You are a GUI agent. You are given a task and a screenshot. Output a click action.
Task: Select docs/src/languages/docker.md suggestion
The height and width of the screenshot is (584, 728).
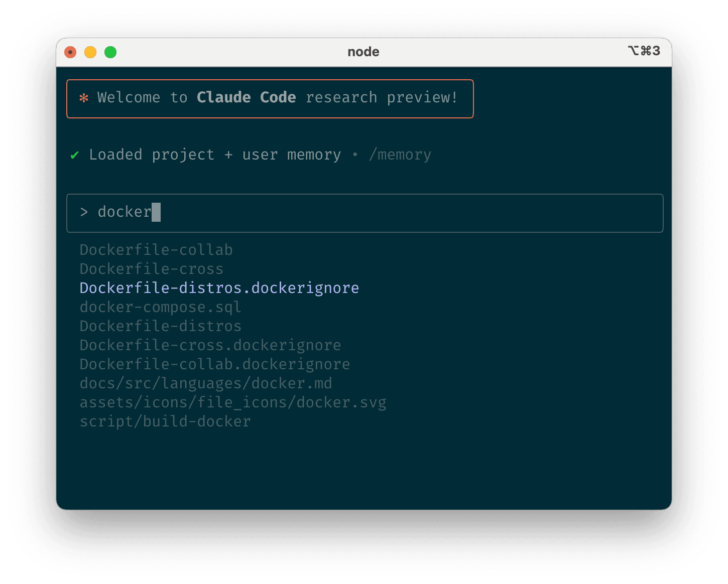click(206, 383)
